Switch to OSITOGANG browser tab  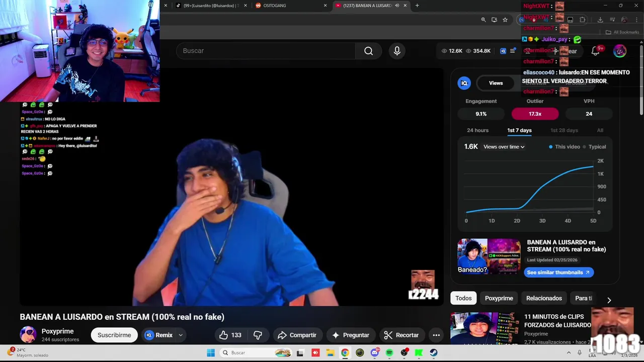click(291, 6)
